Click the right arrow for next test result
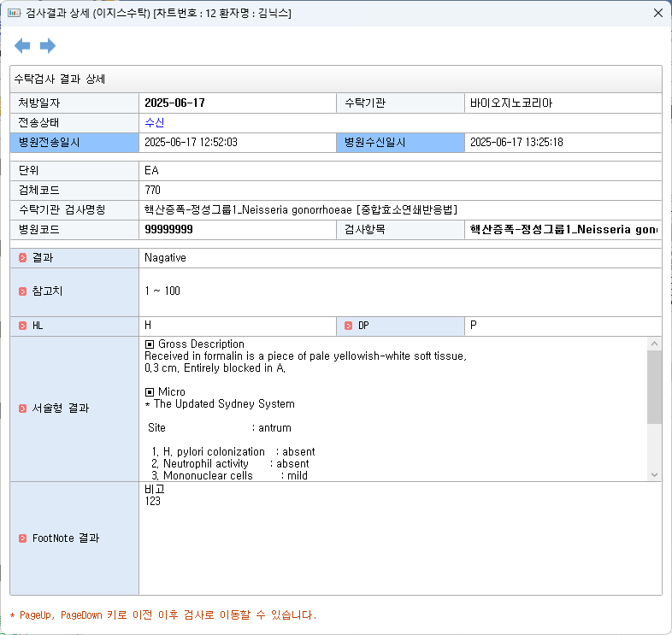672x635 pixels. [48, 45]
